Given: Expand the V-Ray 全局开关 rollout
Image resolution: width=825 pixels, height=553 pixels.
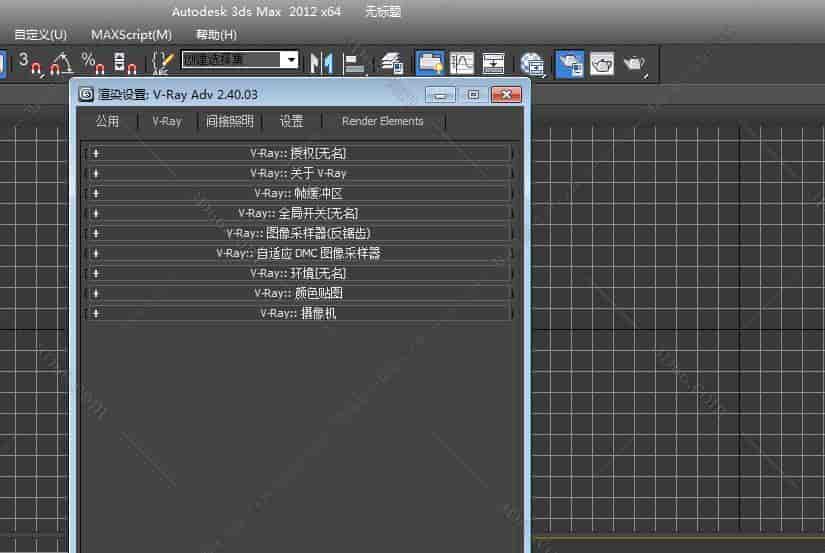Looking at the screenshot, I should 298,213.
